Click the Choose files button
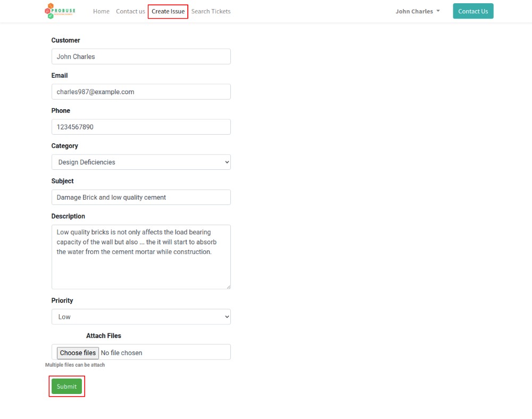This screenshot has width=532, height=419. [78, 352]
